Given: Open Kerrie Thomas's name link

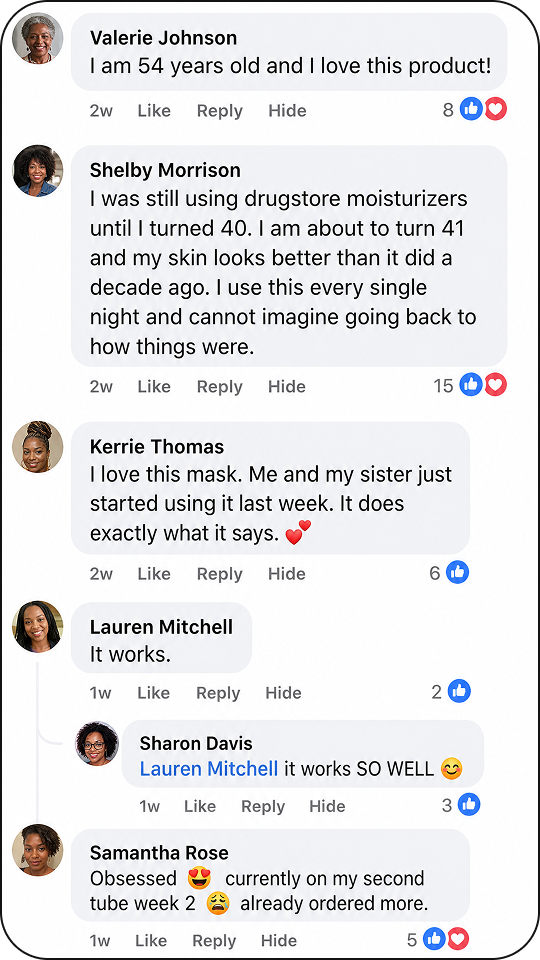Looking at the screenshot, I should click(x=157, y=447).
